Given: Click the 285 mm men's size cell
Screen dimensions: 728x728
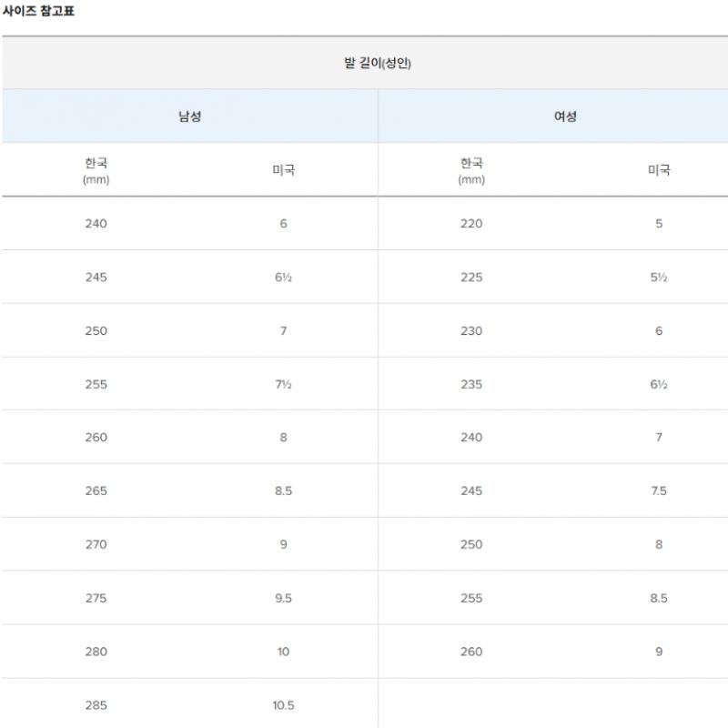Looking at the screenshot, I should (x=96, y=705).
